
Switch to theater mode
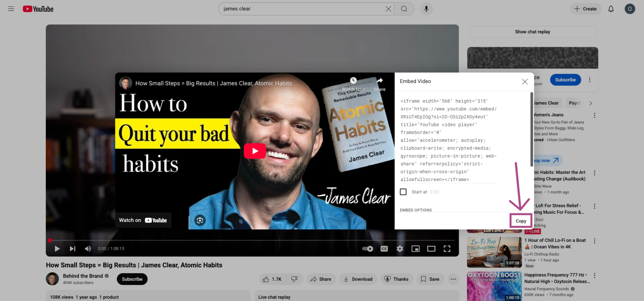(x=431, y=248)
